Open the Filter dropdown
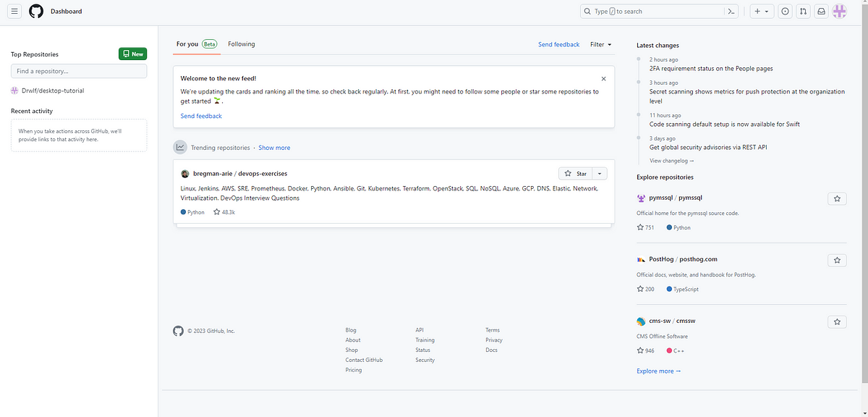This screenshot has width=868, height=417. coord(600,44)
